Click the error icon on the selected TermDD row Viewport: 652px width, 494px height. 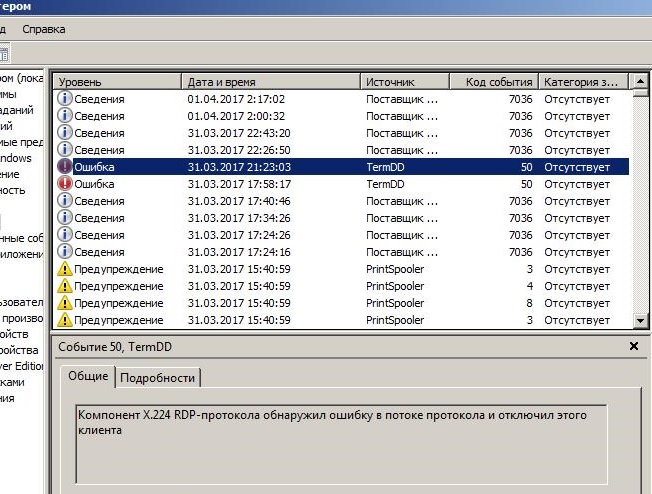coord(65,167)
